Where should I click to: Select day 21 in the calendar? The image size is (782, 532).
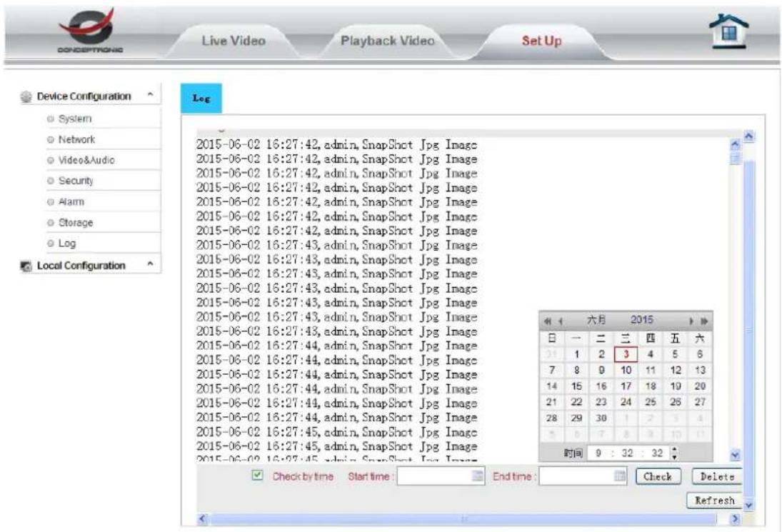[x=551, y=402]
